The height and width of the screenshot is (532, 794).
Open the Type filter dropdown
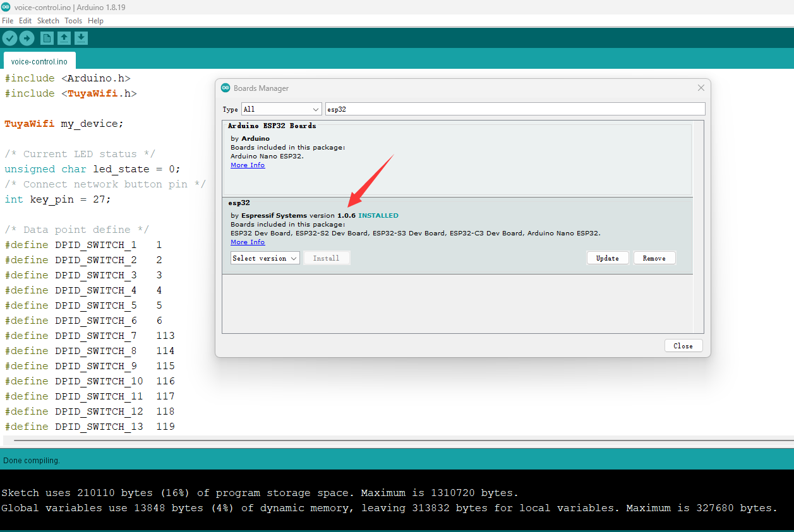pyautogui.click(x=281, y=109)
